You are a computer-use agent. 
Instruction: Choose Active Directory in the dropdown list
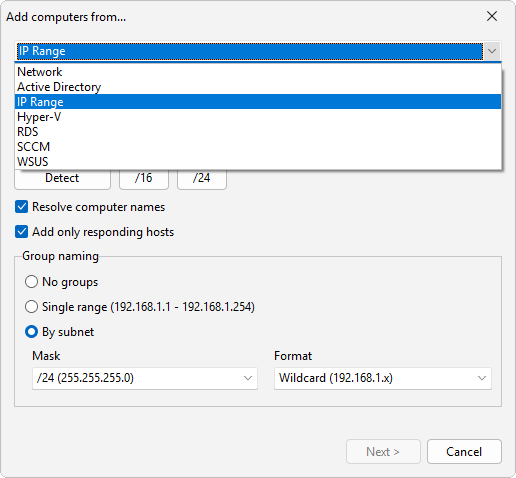[x=258, y=87]
